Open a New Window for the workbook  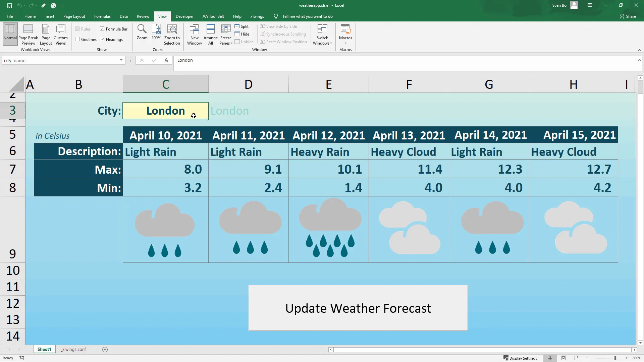pyautogui.click(x=194, y=34)
